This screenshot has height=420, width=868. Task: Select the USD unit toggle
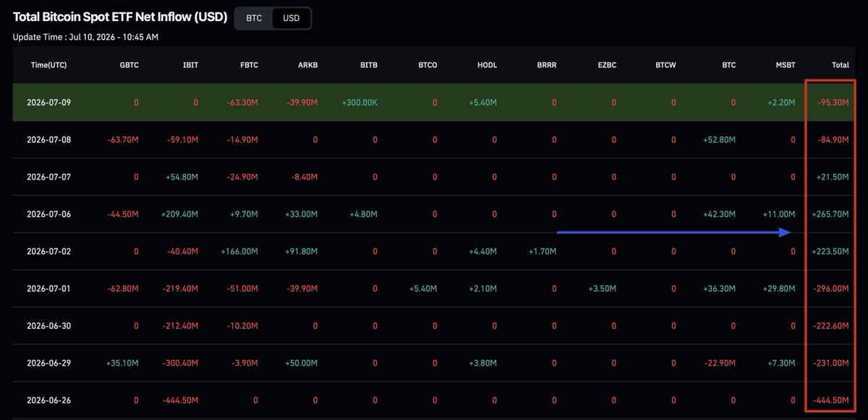(x=292, y=18)
